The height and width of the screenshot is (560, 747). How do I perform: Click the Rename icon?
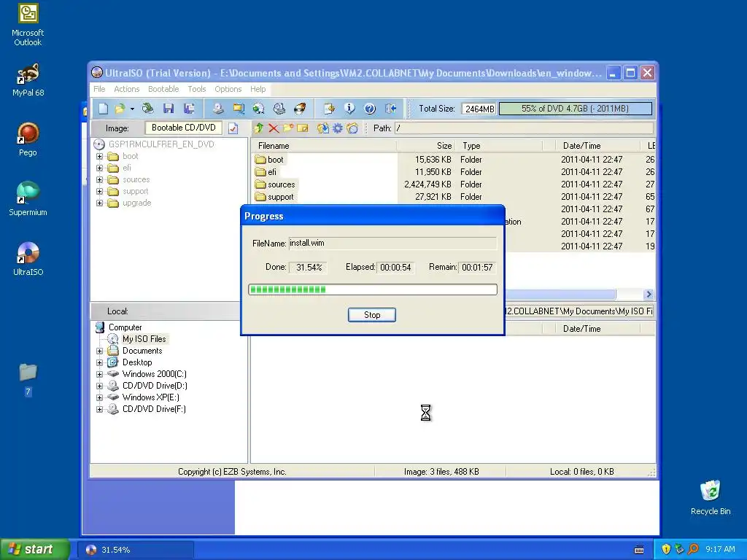pos(303,128)
